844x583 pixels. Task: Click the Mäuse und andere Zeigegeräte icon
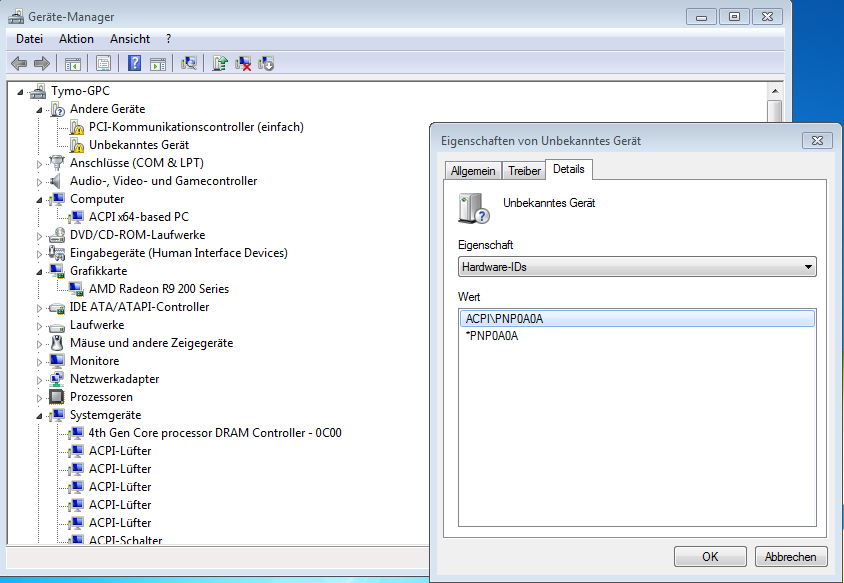tap(57, 343)
